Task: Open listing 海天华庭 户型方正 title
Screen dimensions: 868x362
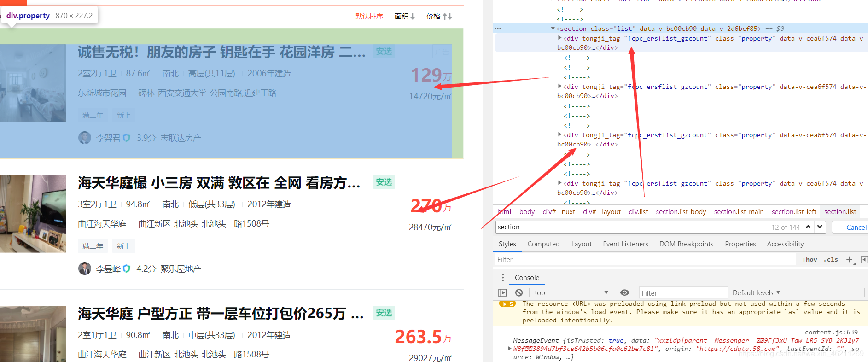Action: 221,314
